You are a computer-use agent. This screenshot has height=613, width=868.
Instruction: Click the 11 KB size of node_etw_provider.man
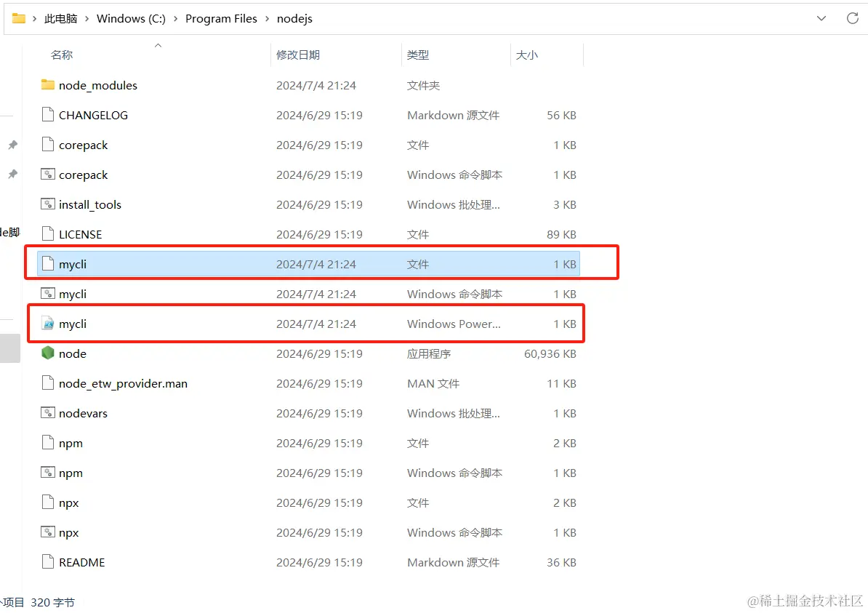[x=561, y=384]
